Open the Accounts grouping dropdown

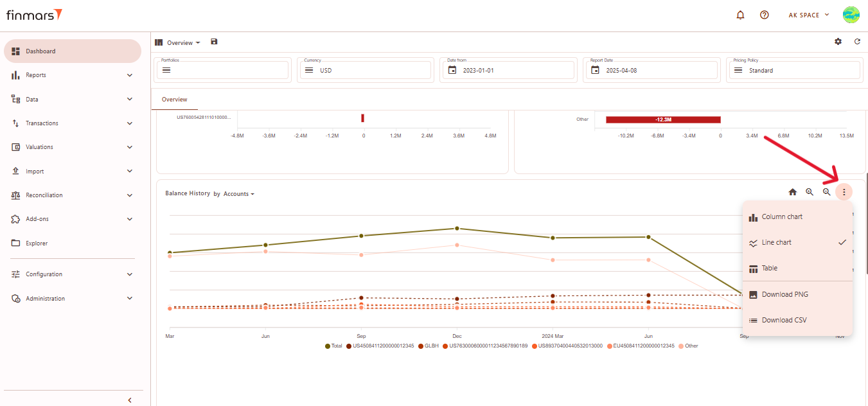238,194
